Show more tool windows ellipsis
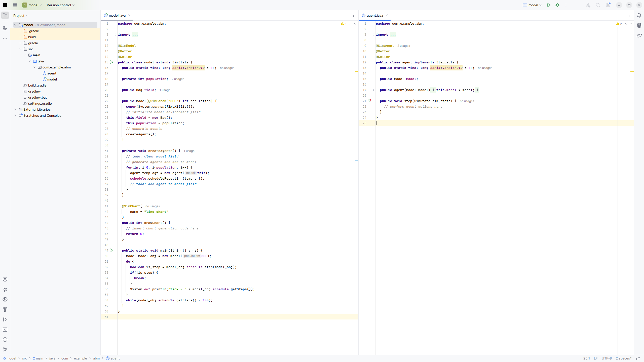This screenshot has width=644, height=362. pos(5,38)
